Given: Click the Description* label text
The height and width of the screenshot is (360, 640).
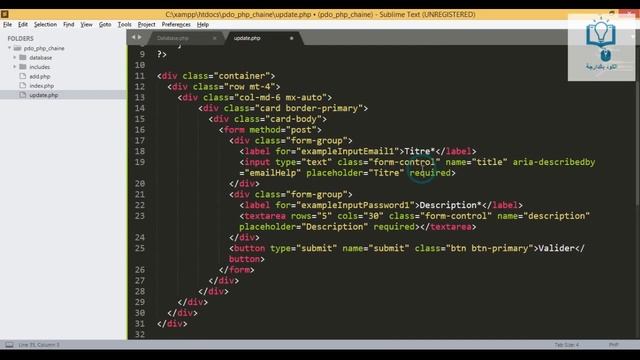Looking at the screenshot, I should coord(451,205).
